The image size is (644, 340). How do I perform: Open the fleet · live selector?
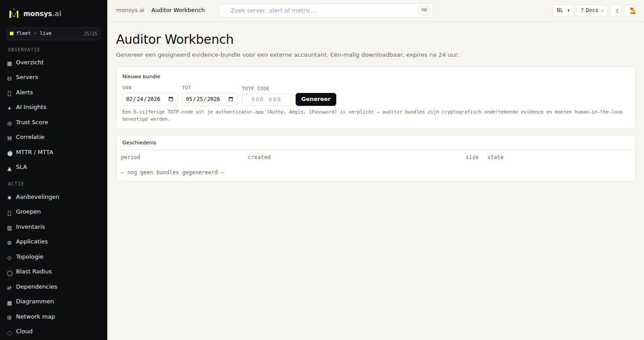(x=53, y=34)
